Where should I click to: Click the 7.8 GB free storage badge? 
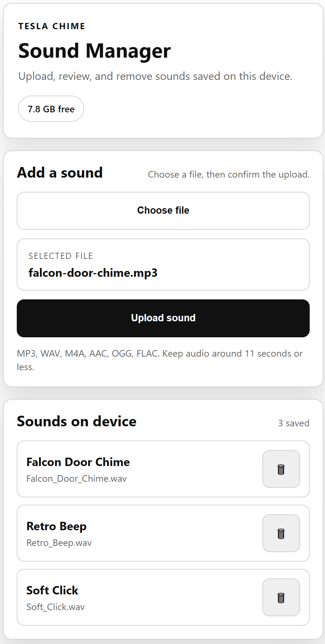click(51, 109)
